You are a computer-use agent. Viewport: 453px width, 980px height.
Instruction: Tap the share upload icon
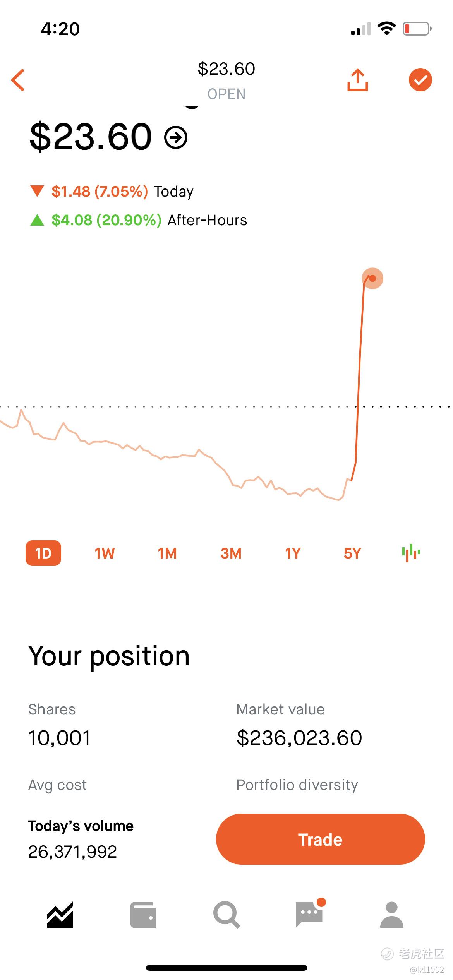pyautogui.click(x=357, y=80)
